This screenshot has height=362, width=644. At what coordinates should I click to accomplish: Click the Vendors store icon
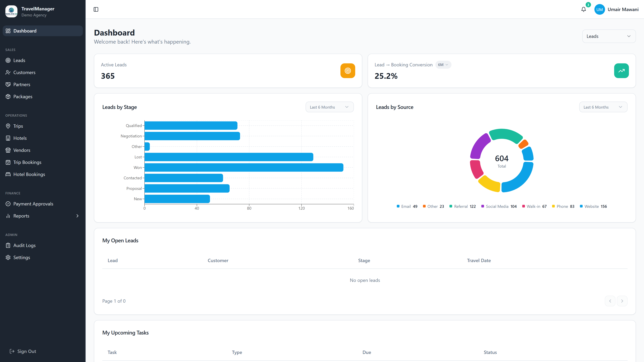coord(8,150)
